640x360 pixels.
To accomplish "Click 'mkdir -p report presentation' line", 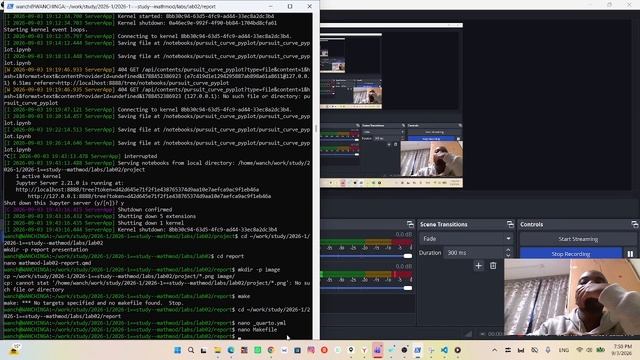I will tap(46, 249).
